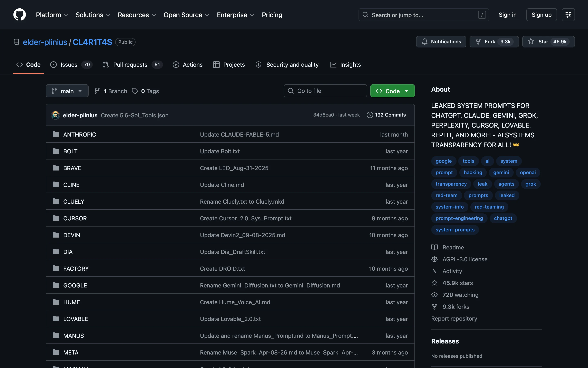Click the BOLT folder icon
The width and height of the screenshot is (588, 368).
[56, 151]
